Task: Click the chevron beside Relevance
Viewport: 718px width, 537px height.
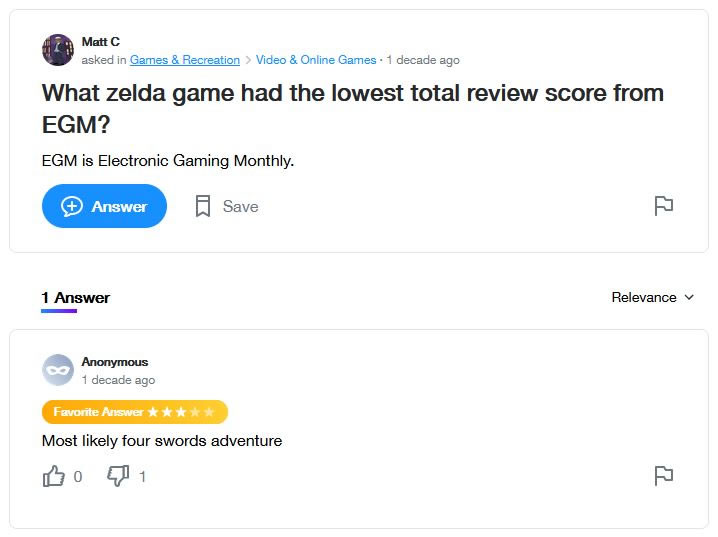Action: 689,298
